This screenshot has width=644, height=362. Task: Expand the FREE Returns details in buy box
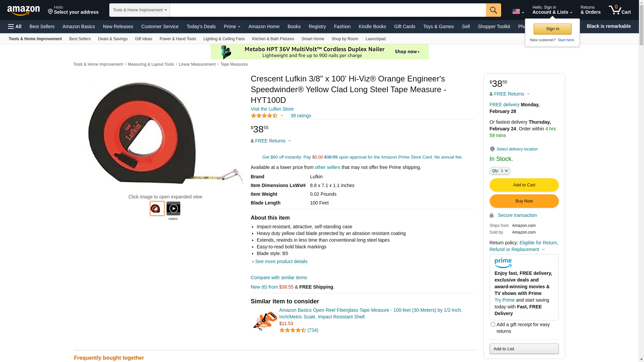click(512, 94)
